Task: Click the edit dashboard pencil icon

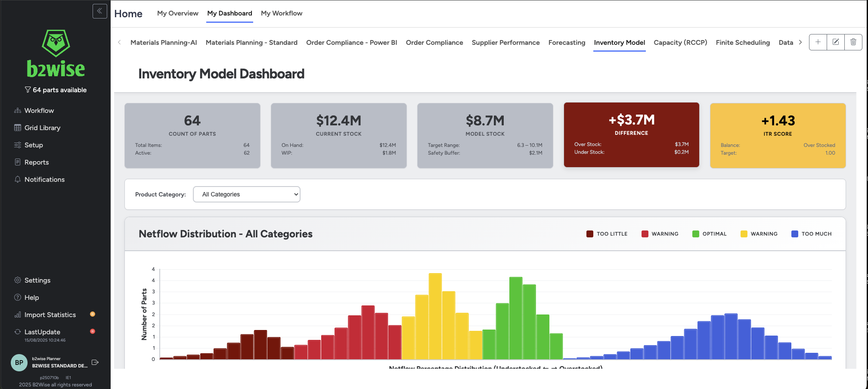Action: pyautogui.click(x=835, y=42)
